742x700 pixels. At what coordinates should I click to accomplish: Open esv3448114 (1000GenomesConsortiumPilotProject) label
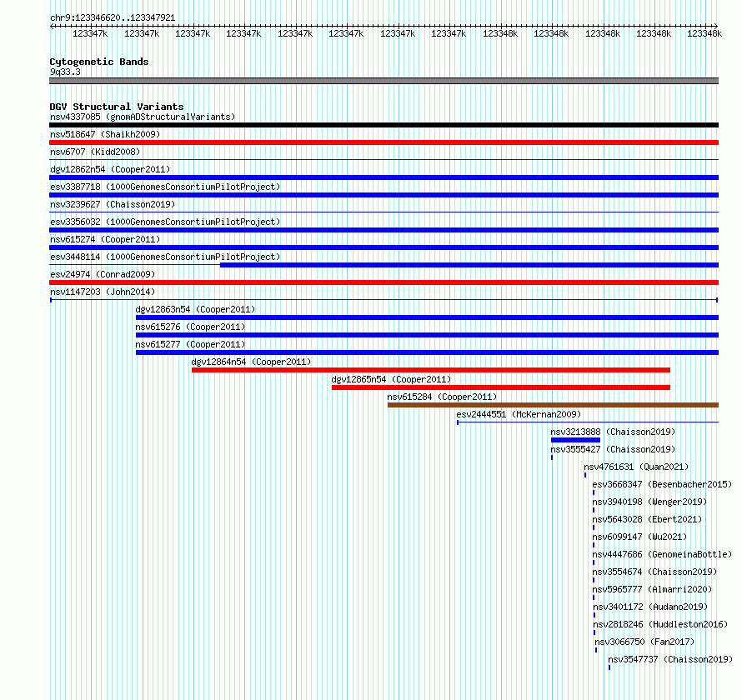pyautogui.click(x=165, y=257)
